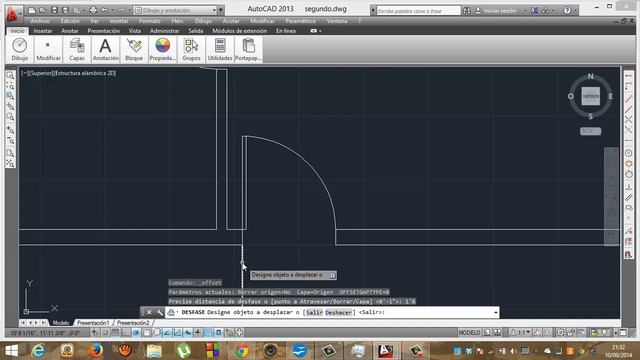Toggle Object Snap in the status bar

pyautogui.click(x=147, y=333)
